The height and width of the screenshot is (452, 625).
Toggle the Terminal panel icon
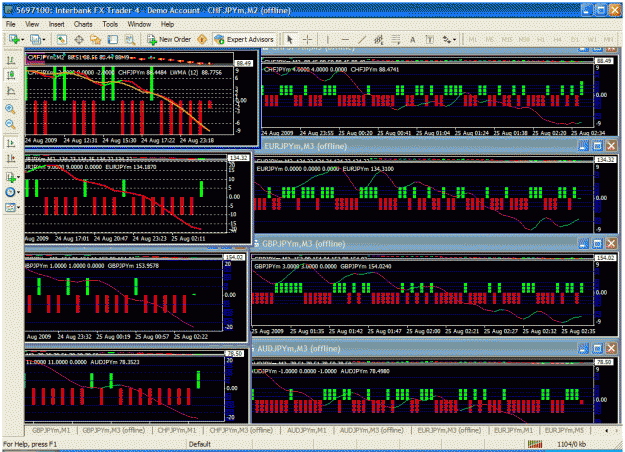point(113,39)
